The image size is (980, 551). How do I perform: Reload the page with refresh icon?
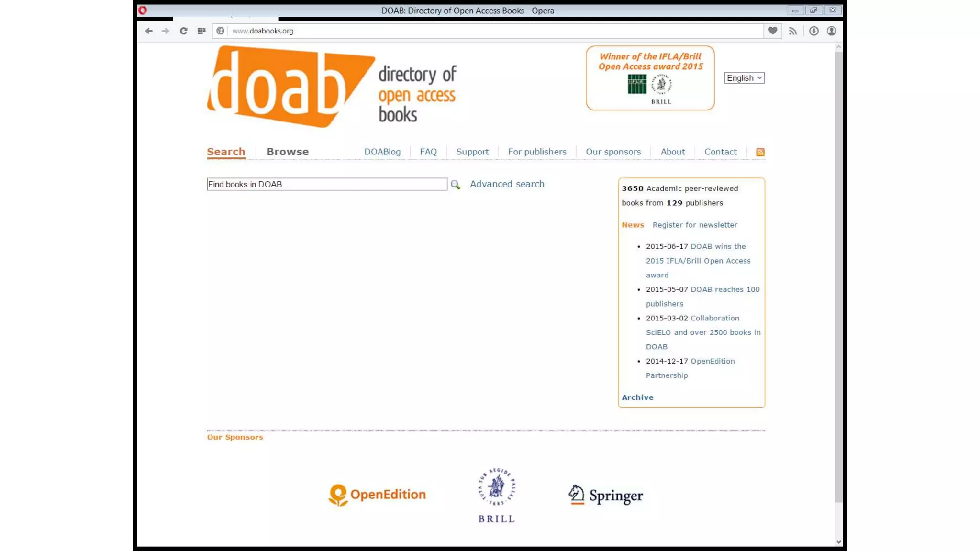point(183,31)
